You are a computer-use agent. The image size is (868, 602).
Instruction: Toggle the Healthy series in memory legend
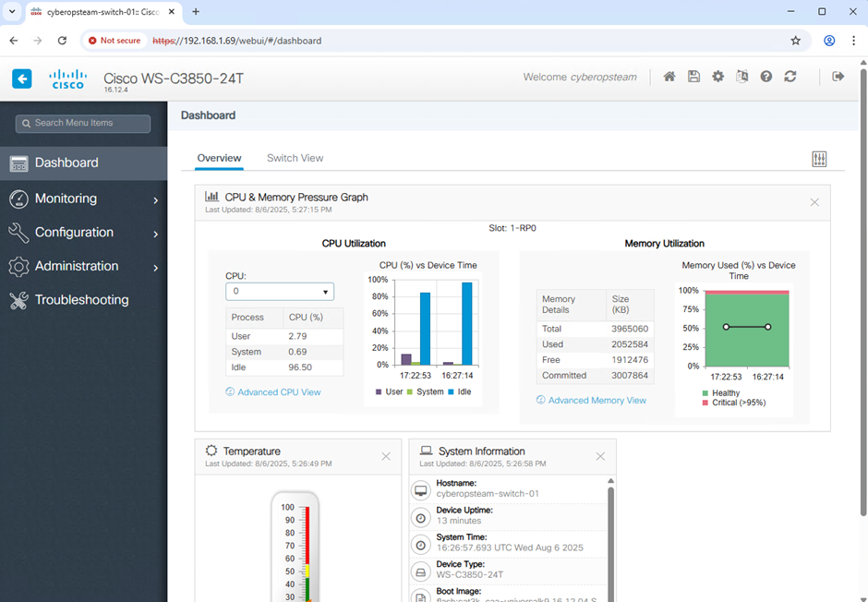[721, 392]
